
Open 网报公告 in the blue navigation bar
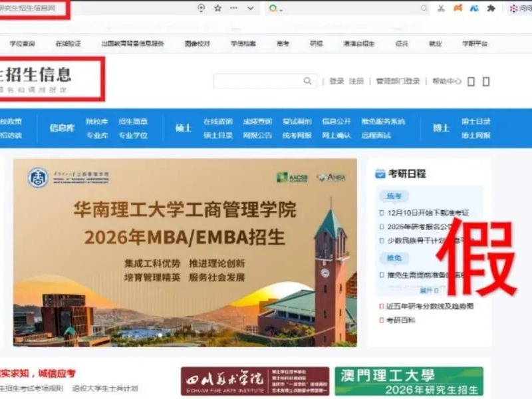pyautogui.click(x=257, y=136)
